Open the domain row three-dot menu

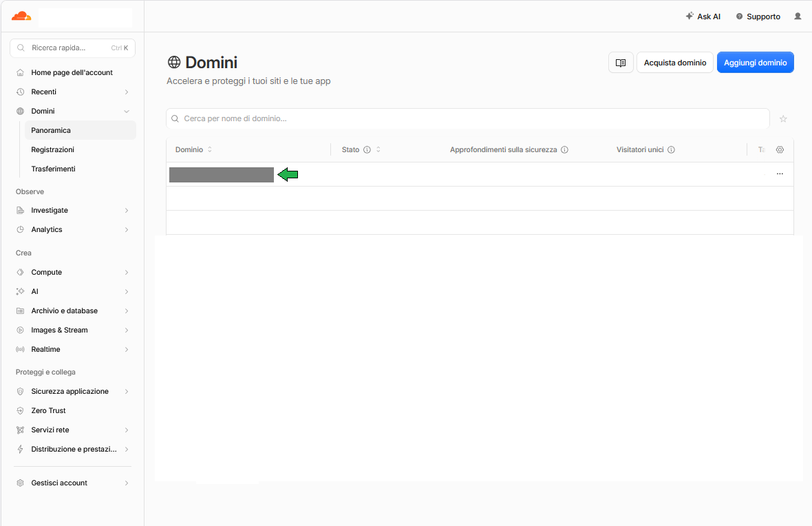(x=780, y=173)
